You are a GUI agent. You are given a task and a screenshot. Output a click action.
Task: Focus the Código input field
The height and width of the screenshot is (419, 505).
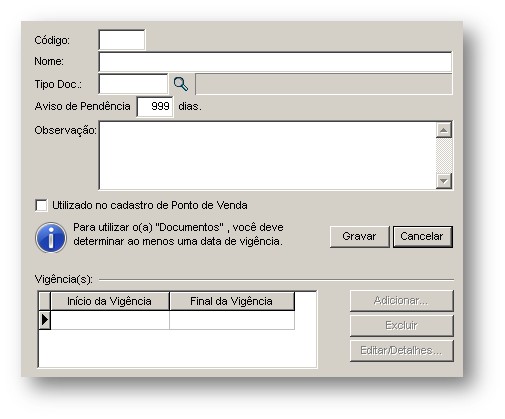[122, 40]
